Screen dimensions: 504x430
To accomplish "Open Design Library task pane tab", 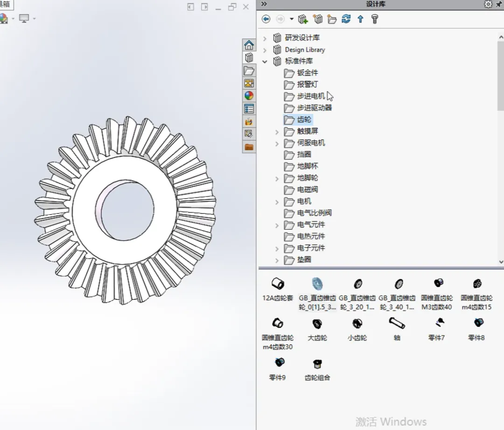I will [249, 57].
